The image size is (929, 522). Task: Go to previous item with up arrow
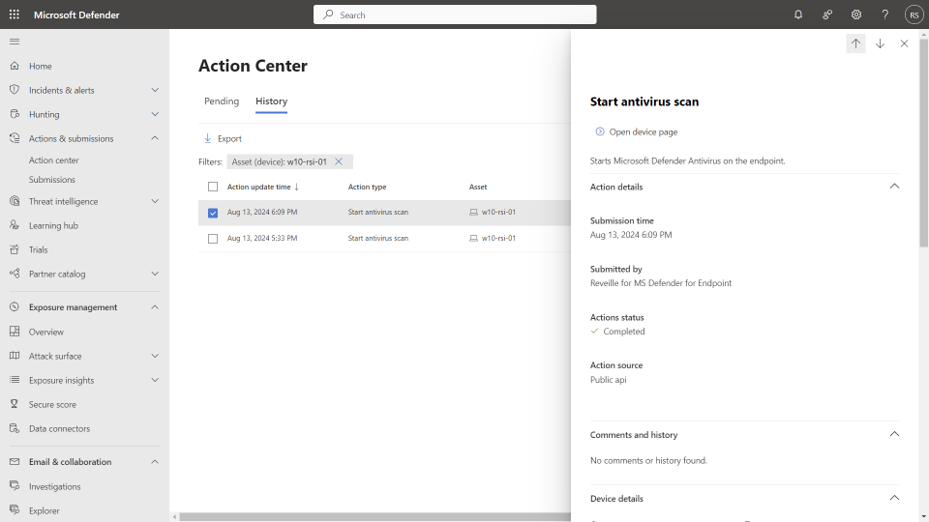[856, 43]
